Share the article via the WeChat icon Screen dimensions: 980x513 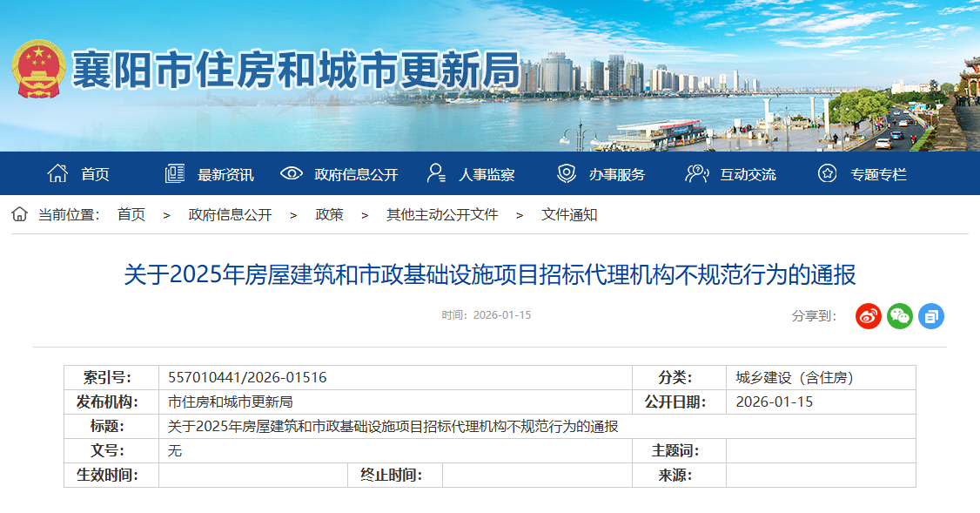(x=900, y=316)
